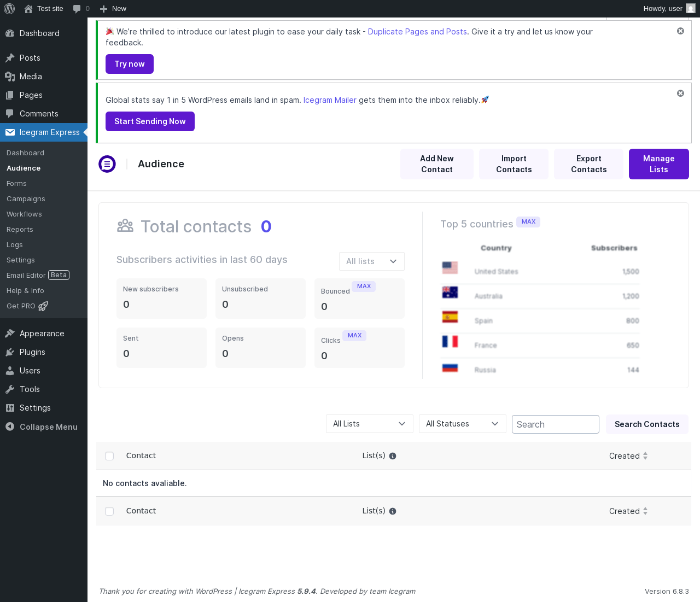Viewport: 700px width, 602px height.
Task: Open Campaigns in Icegram submenu
Action: point(26,199)
